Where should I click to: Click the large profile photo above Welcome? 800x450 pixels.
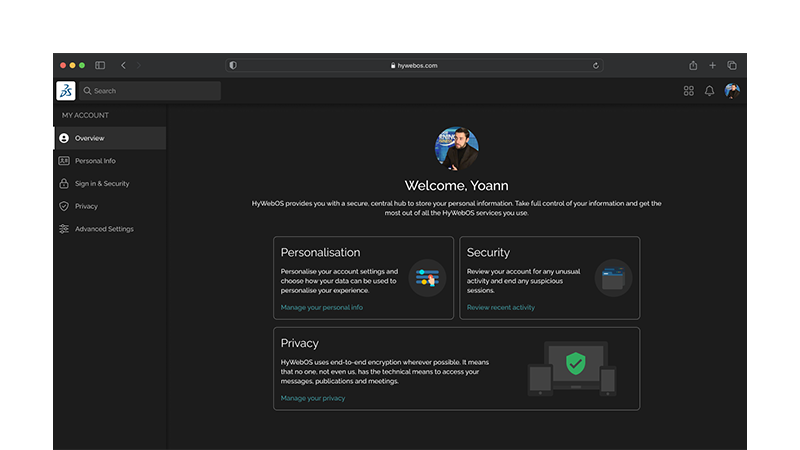coord(457,148)
